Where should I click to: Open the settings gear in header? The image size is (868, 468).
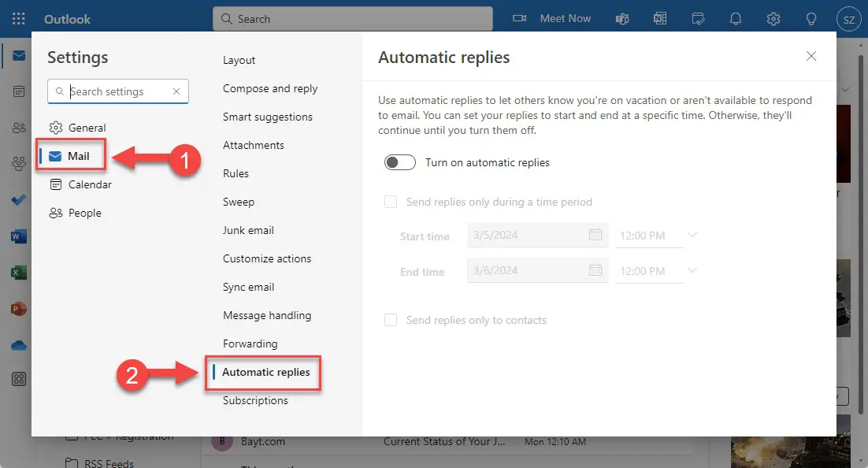click(x=773, y=19)
